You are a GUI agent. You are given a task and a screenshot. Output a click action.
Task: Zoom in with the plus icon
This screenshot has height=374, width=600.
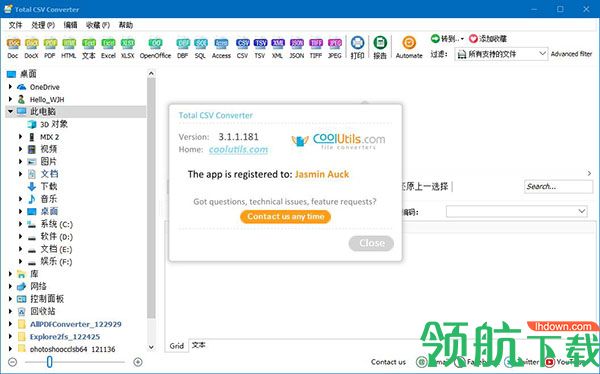pos(138,362)
